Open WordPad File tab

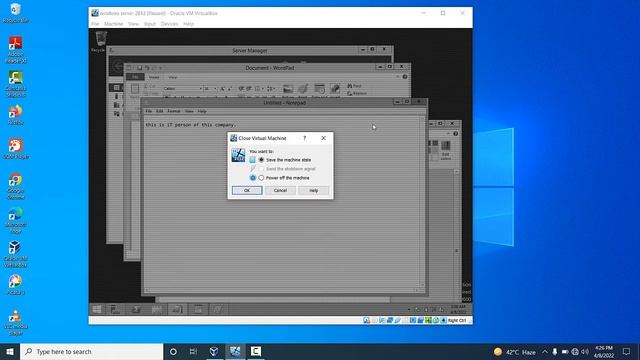tap(135, 77)
